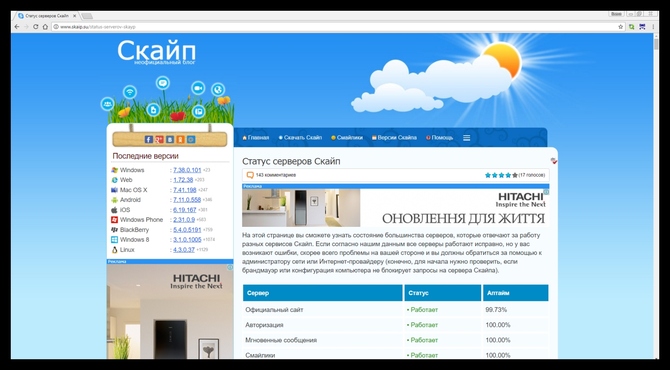Open Android version 7.11.0.558 link

187,200
